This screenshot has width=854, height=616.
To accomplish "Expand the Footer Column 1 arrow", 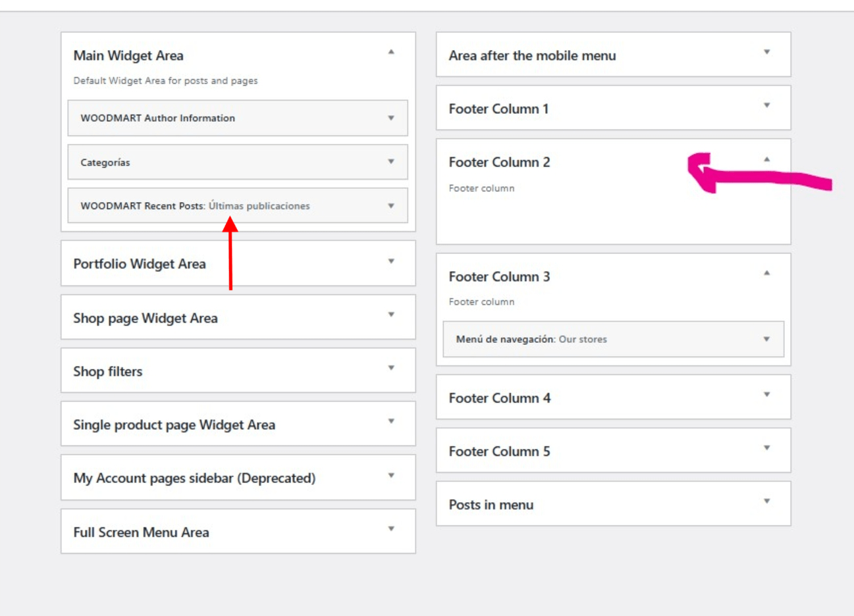I will (x=766, y=106).
